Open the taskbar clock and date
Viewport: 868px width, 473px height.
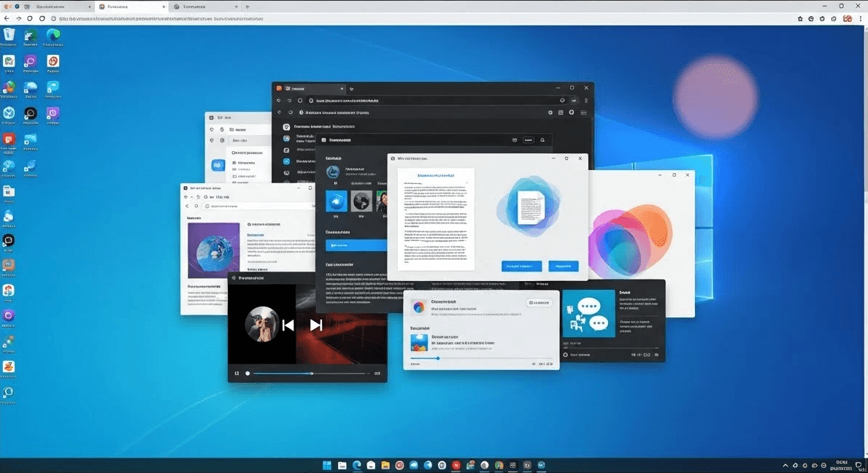(842, 465)
